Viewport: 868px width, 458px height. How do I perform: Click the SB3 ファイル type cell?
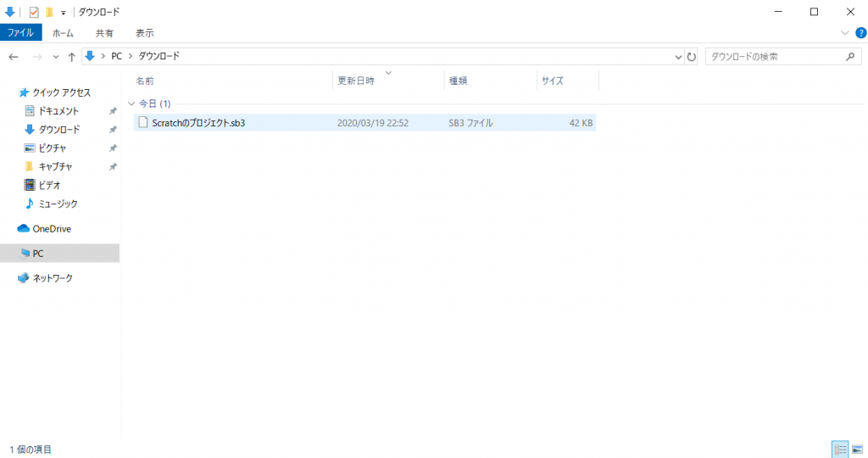click(x=470, y=123)
